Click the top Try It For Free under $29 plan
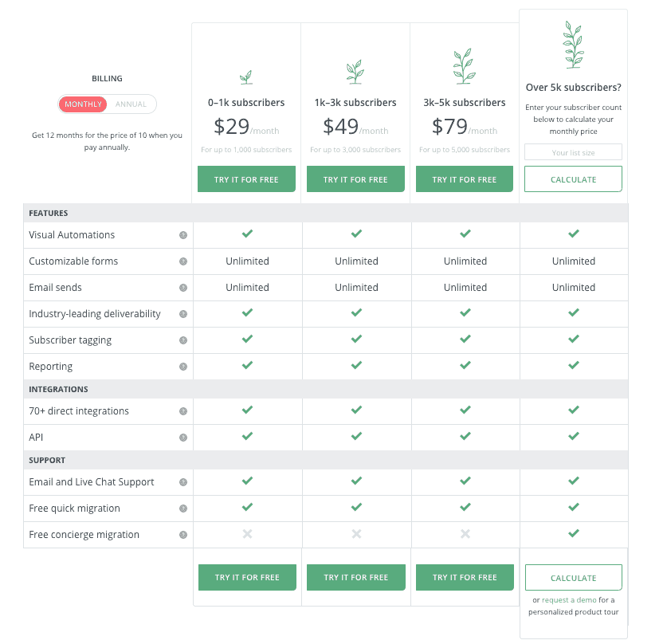Image resolution: width=667 pixels, height=644 pixels. (x=246, y=179)
